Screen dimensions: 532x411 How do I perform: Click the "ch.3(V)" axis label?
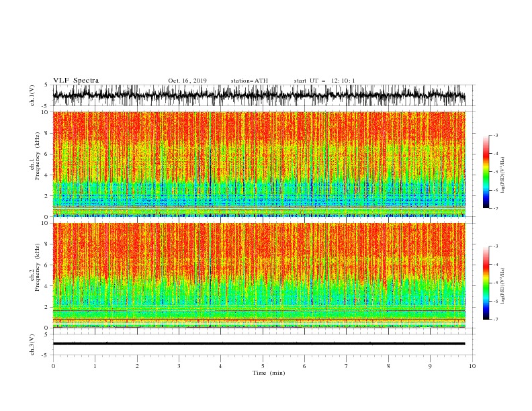32,345
